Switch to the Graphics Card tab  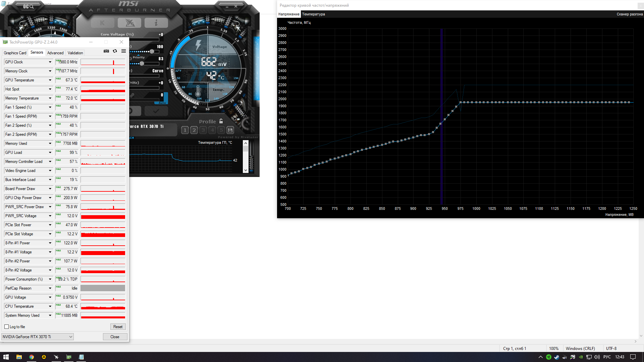15,53
